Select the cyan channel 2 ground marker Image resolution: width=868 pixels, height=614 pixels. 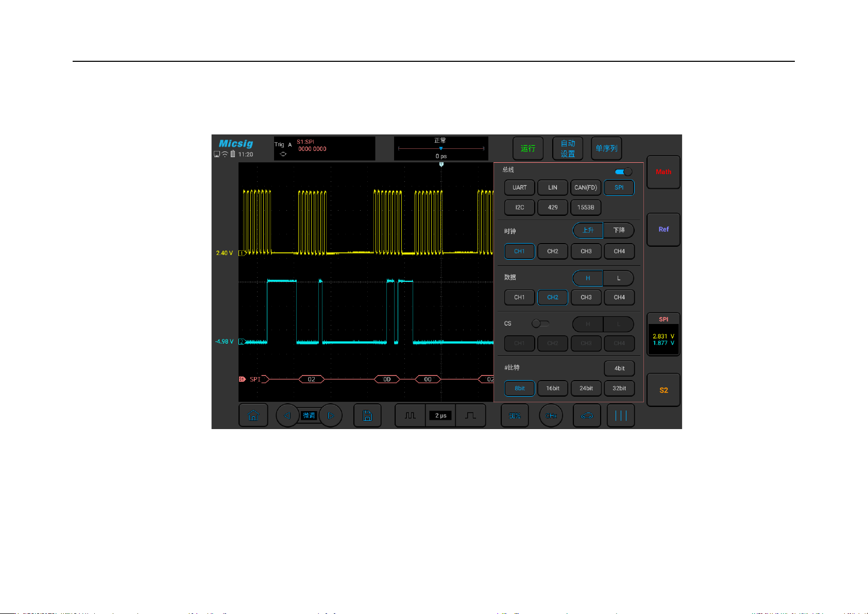click(241, 342)
